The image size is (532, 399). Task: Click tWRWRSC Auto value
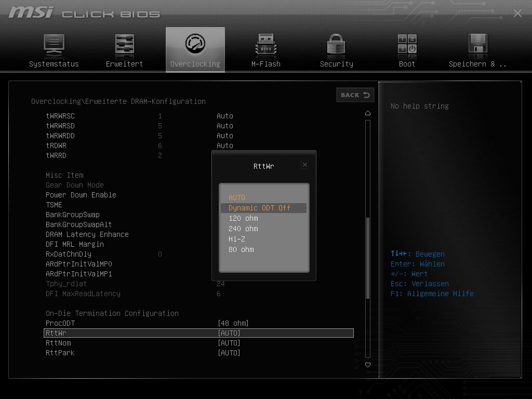click(x=225, y=116)
